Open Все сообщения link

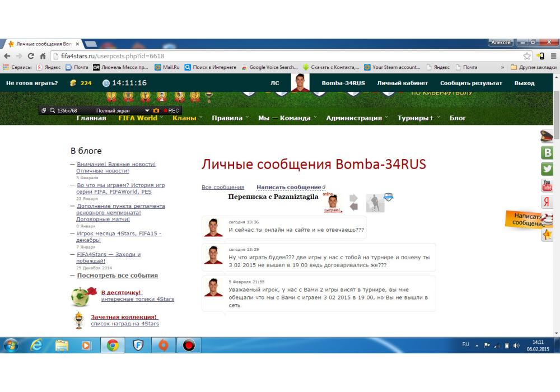[x=223, y=187]
